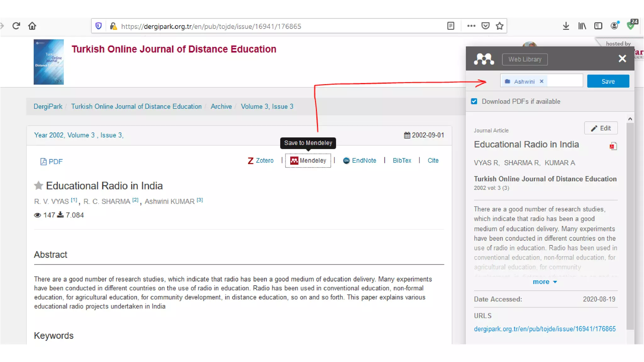Click the browser reload icon
This screenshot has height=362, width=644.
(16, 26)
